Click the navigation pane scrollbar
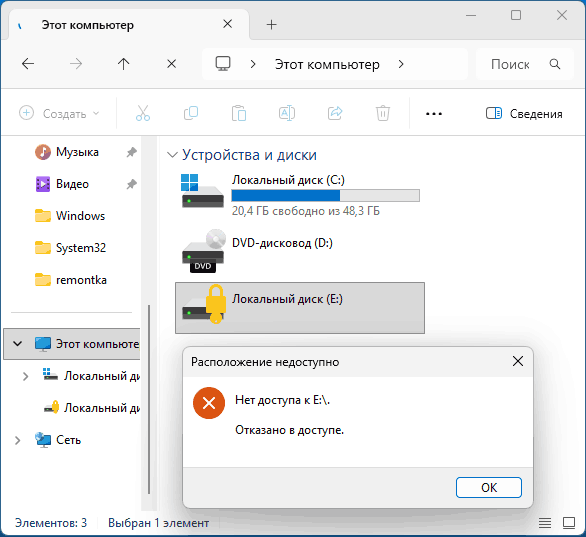Screen dimensions: 586x537 149,399
